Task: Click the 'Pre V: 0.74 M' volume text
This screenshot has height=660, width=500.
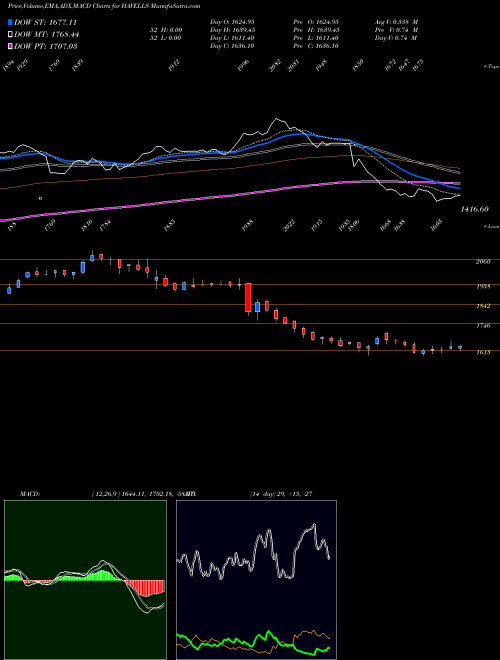Action: (x=396, y=30)
